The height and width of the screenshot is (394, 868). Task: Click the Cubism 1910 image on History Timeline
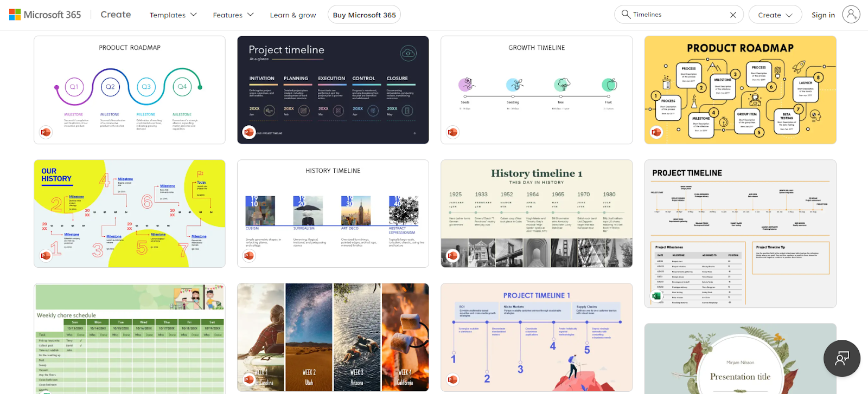click(x=260, y=211)
